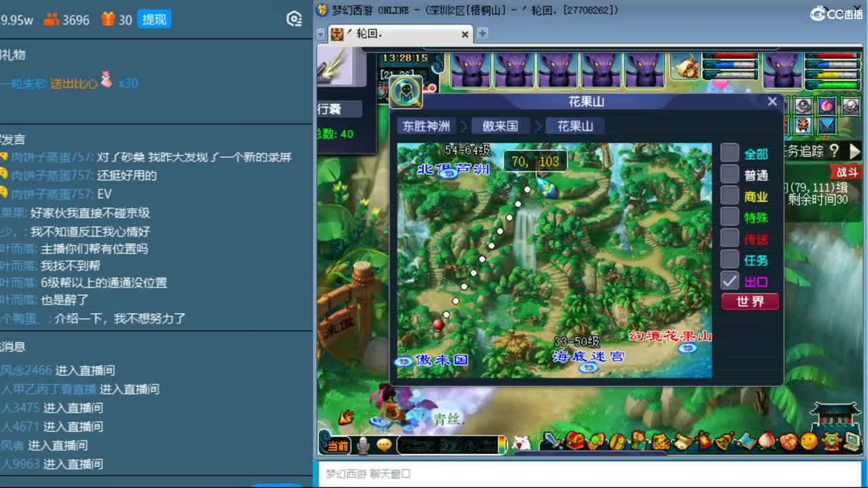Click the 幻境花果山 portal on the map

pyautogui.click(x=688, y=348)
